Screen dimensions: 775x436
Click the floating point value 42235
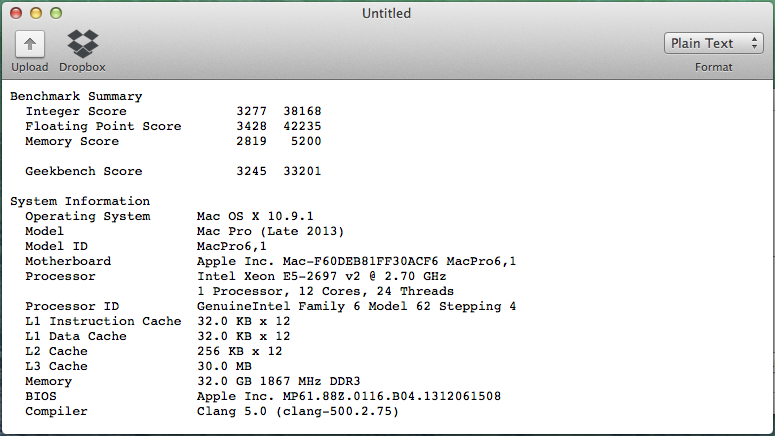click(x=302, y=126)
